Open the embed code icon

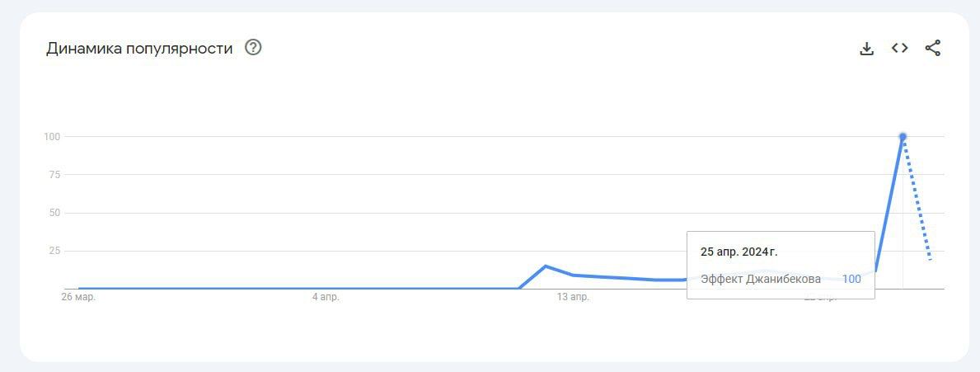pyautogui.click(x=899, y=49)
